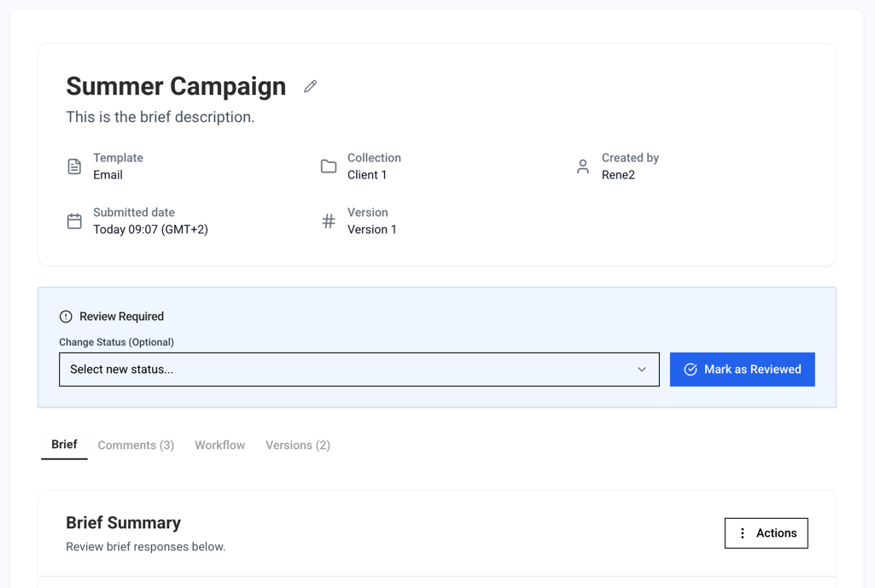Click the Version hash icon
The image size is (875, 588).
[329, 221]
